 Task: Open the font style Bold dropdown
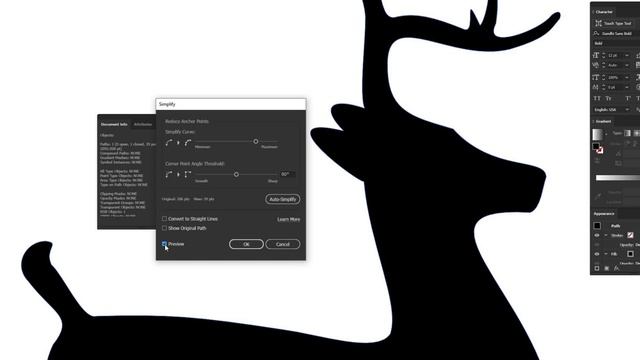[x=616, y=43]
